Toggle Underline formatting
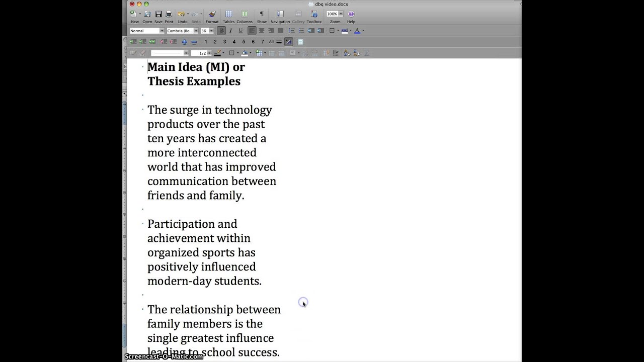 tap(240, 31)
